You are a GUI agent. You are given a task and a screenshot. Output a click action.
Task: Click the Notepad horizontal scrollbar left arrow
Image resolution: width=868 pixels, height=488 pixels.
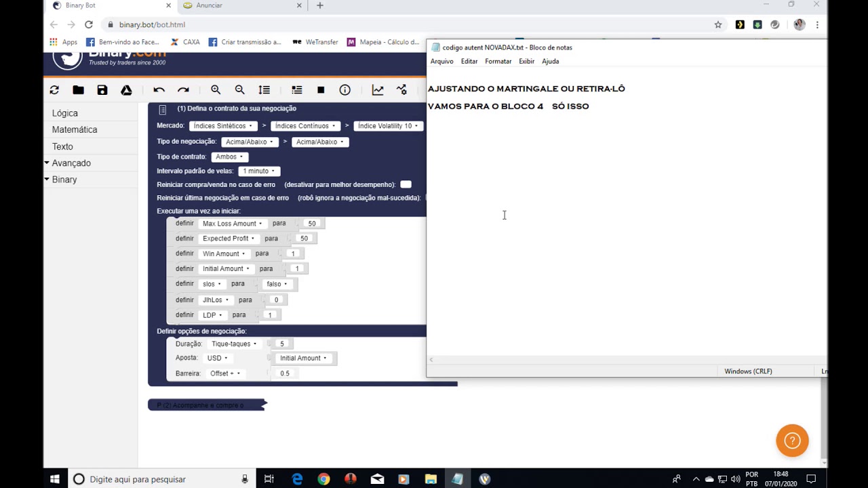tap(431, 360)
